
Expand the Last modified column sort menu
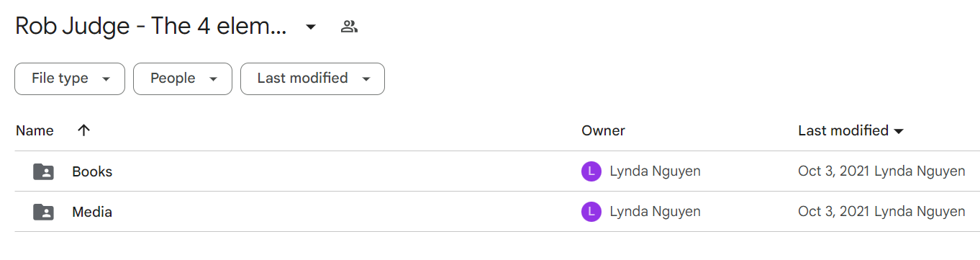(x=898, y=131)
